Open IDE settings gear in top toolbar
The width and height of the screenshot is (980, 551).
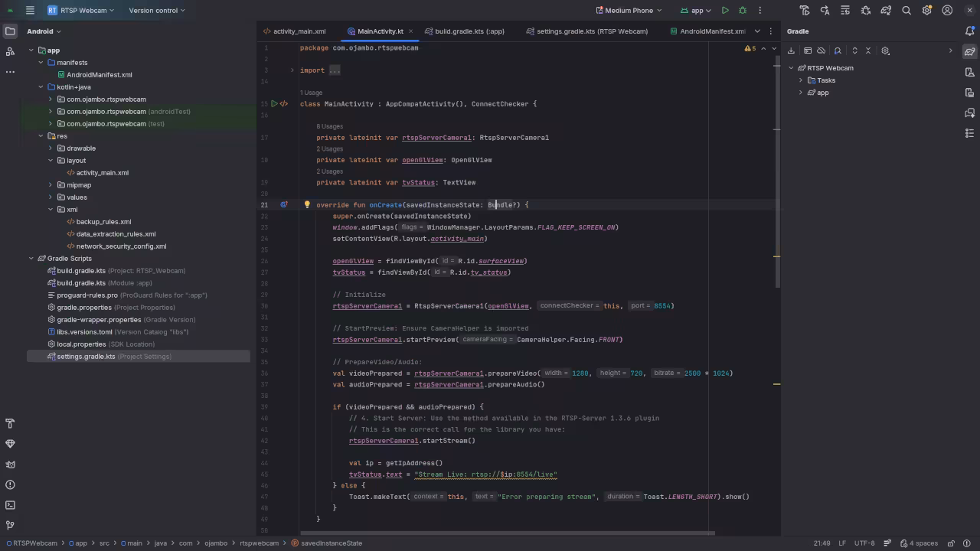(x=927, y=11)
